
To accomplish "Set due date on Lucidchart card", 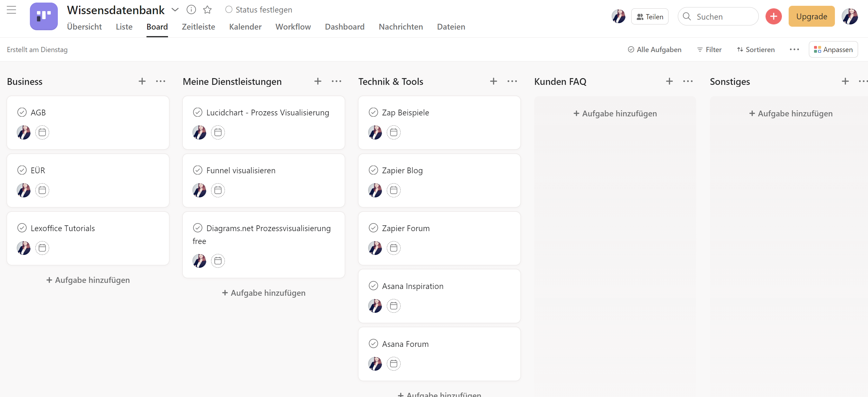I will click(218, 132).
